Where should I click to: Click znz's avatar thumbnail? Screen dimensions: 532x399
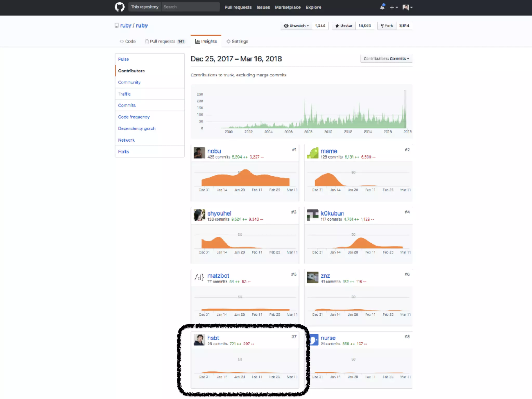(312, 277)
